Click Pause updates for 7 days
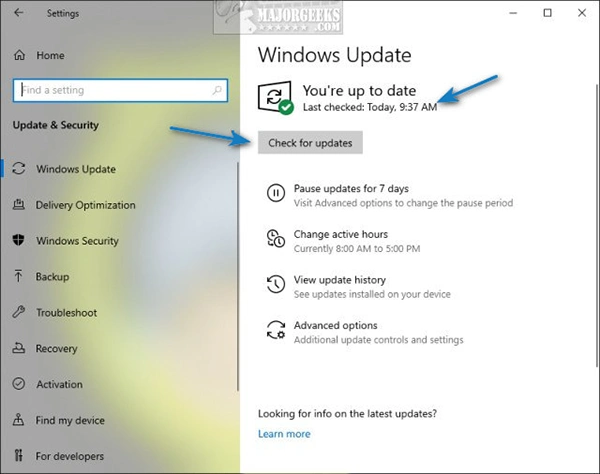 coord(351,188)
